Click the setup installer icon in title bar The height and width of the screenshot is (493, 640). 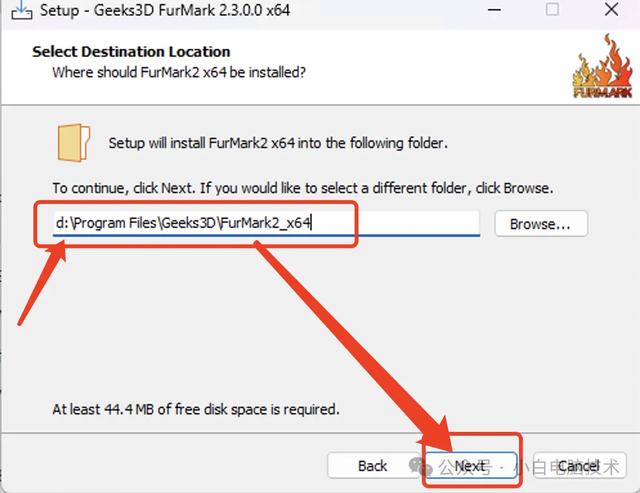(21, 10)
